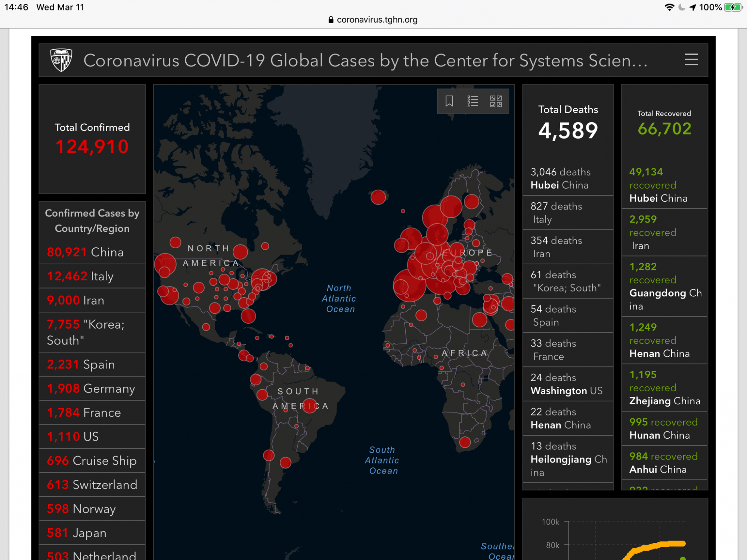Open the hamburger menu in the header
The width and height of the screenshot is (747, 560).
tap(691, 60)
